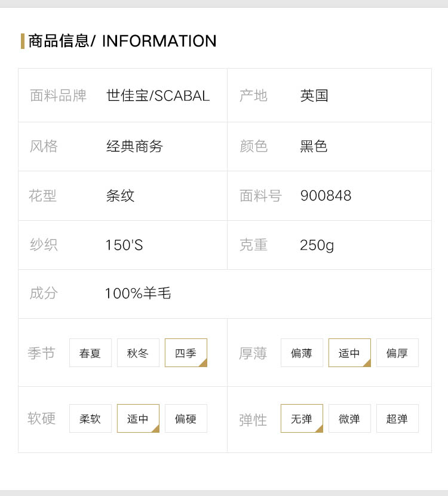
Task: Select the 秋冬 season option
Action: coord(138,353)
